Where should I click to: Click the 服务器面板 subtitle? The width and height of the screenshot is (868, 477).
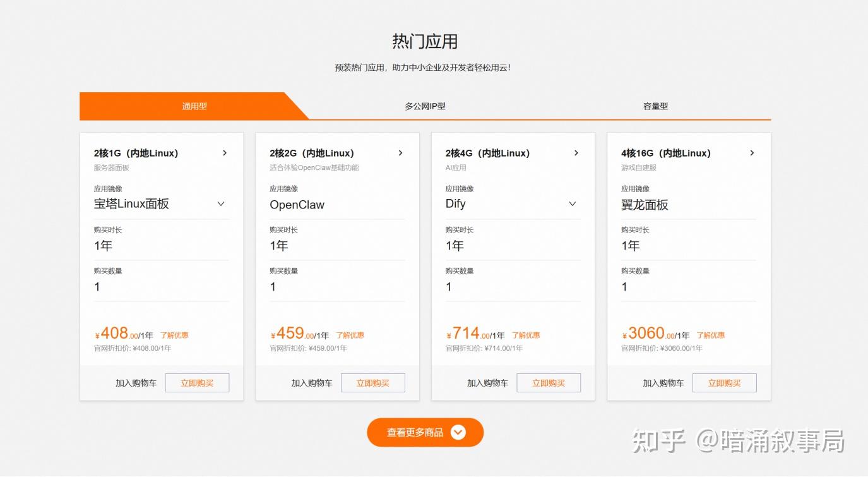point(112,168)
